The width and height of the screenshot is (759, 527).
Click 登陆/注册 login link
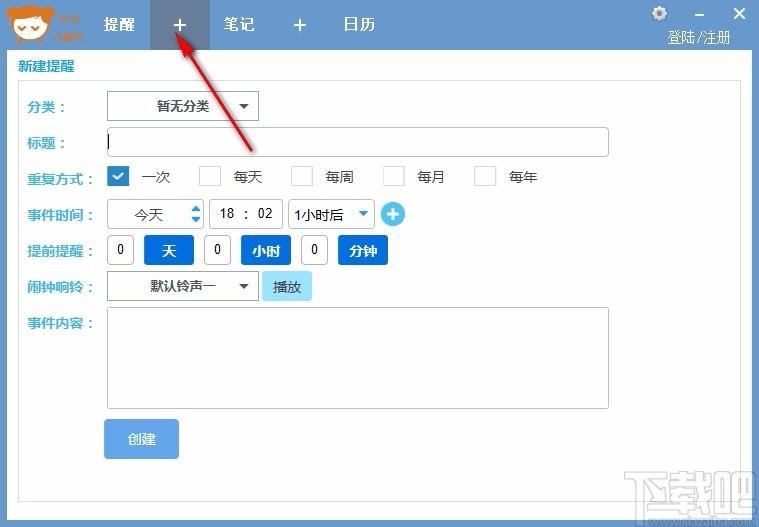[698, 37]
